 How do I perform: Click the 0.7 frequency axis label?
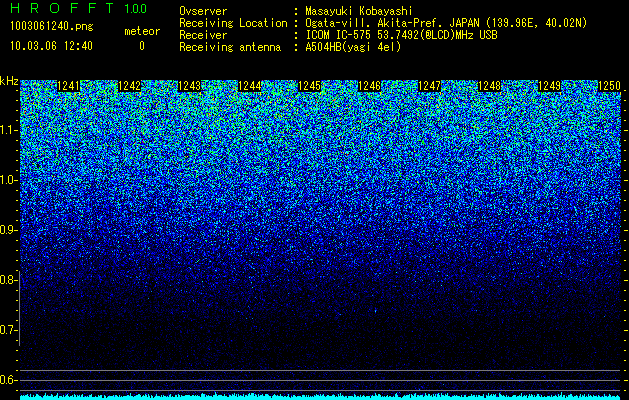8,330
